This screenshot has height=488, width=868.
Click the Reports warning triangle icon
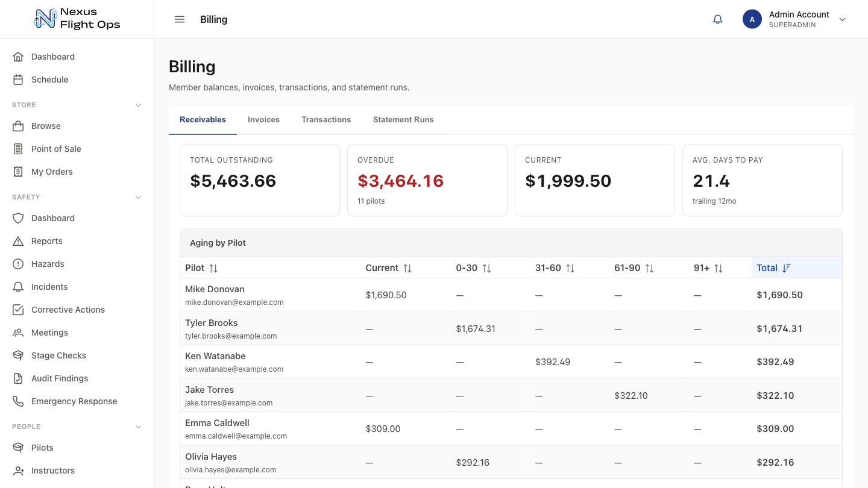coord(18,241)
